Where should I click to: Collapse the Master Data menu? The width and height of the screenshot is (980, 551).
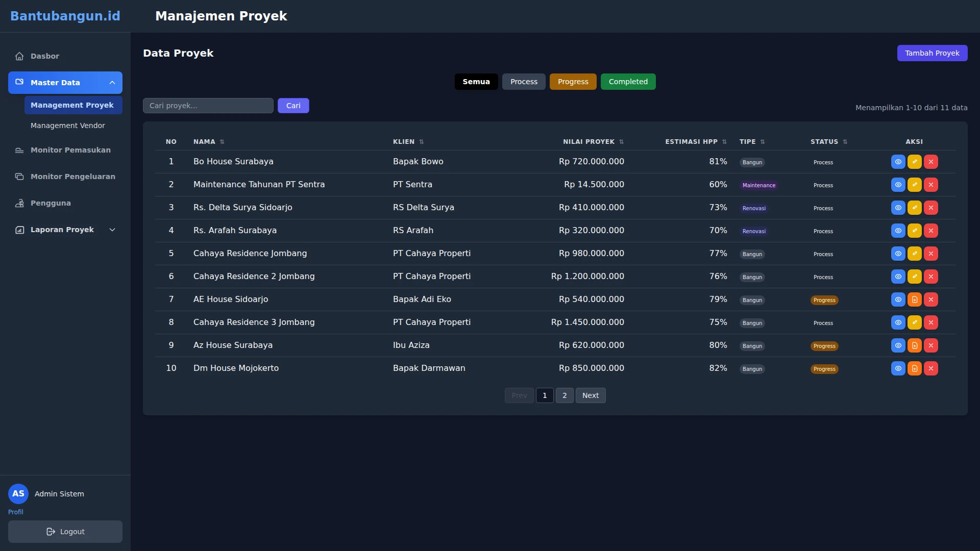[x=65, y=83]
